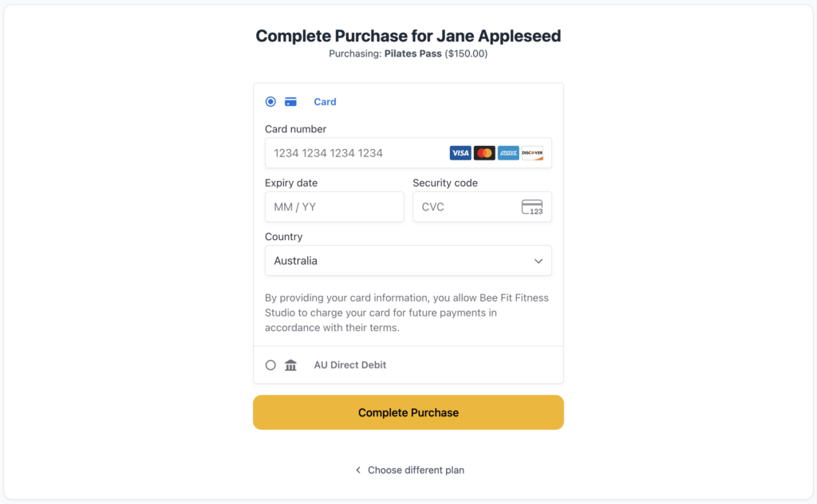
Task: Click the Mastercard logo icon
Action: tap(484, 153)
